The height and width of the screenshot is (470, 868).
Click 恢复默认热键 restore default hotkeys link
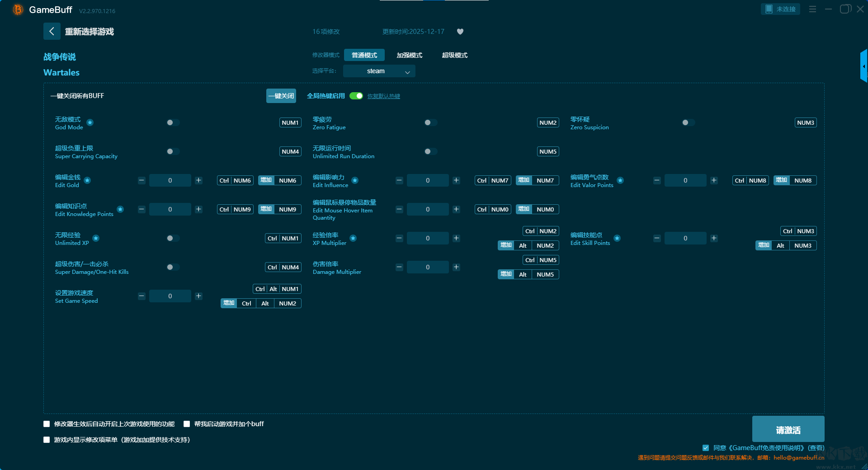(x=384, y=96)
